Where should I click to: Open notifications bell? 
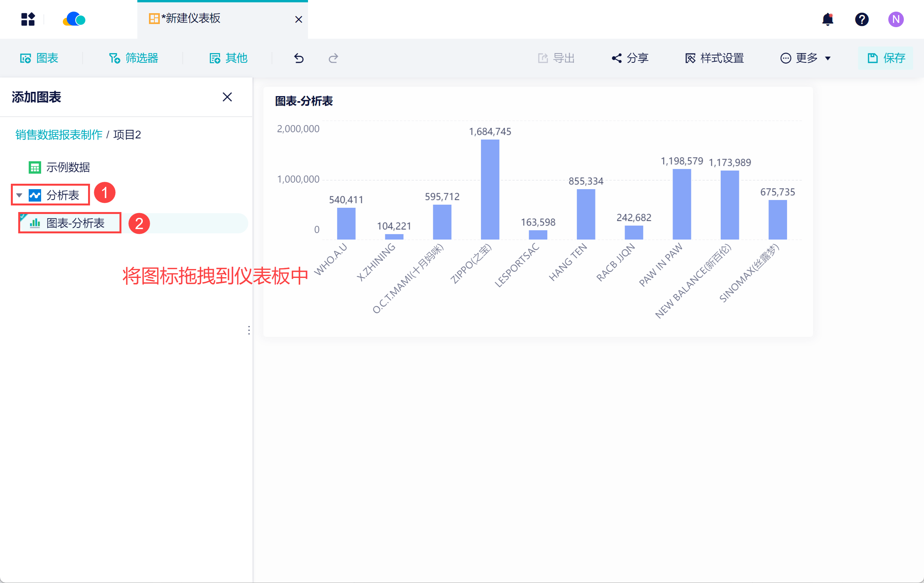pos(827,19)
